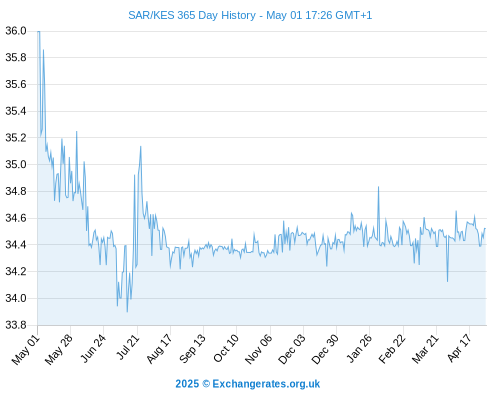This screenshot has width=495, height=400.
Task: Click the 34.0 y-axis value label
Action: (16, 298)
